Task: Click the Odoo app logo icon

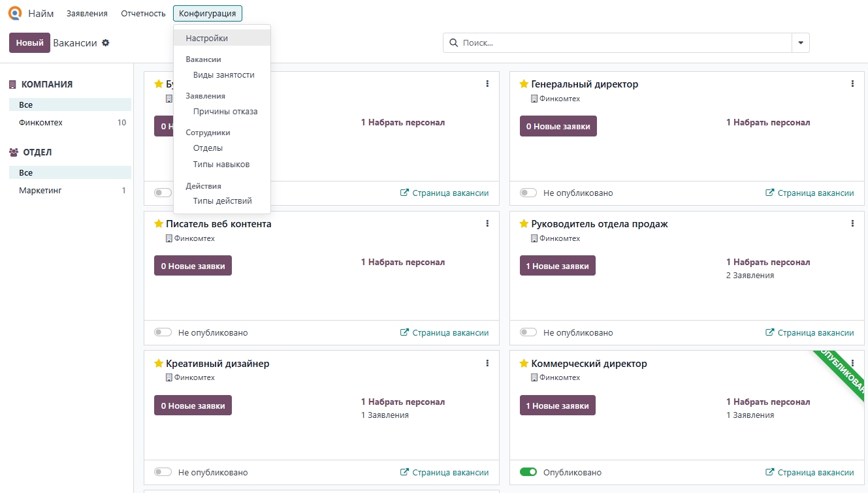Action: pyautogui.click(x=14, y=13)
